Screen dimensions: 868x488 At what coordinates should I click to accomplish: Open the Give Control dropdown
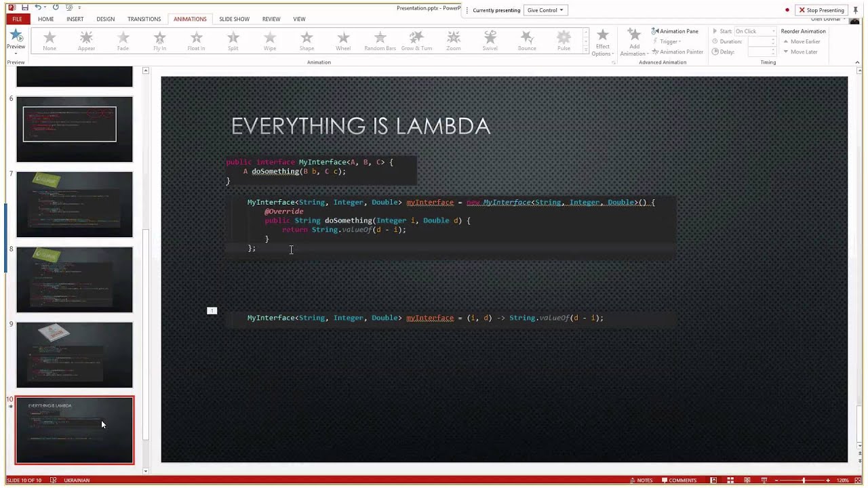coord(545,10)
